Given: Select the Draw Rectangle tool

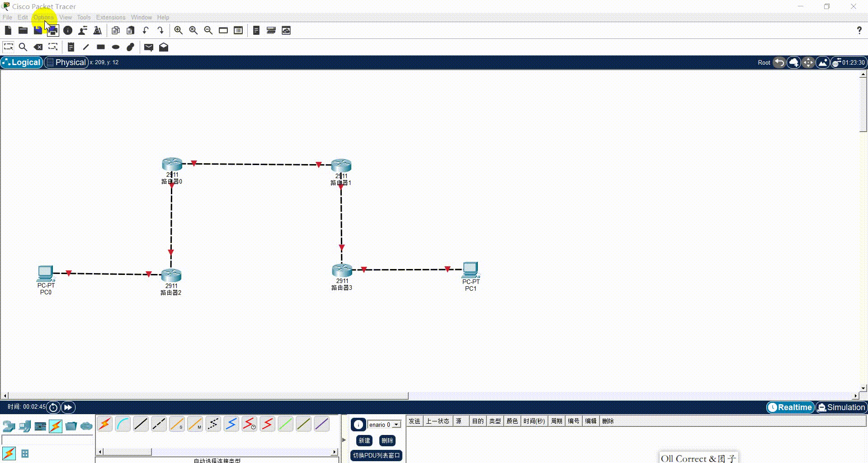Looking at the screenshot, I should (101, 47).
